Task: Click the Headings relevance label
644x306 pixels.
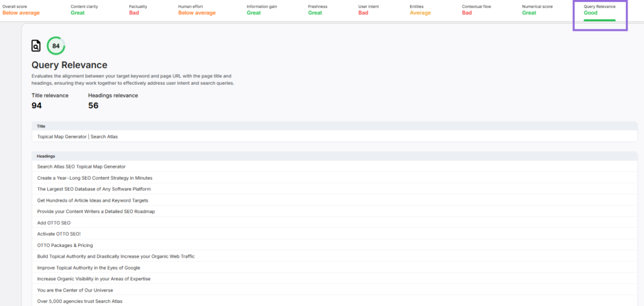Action: click(x=113, y=96)
